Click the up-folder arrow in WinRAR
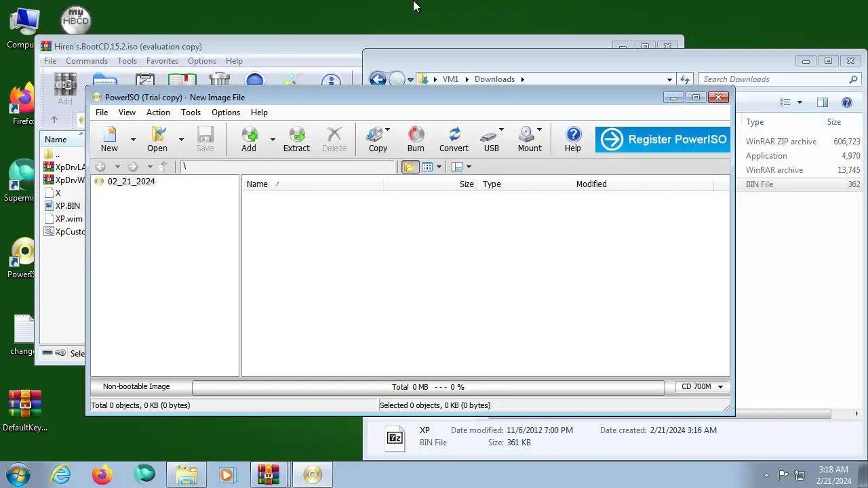 (54, 120)
